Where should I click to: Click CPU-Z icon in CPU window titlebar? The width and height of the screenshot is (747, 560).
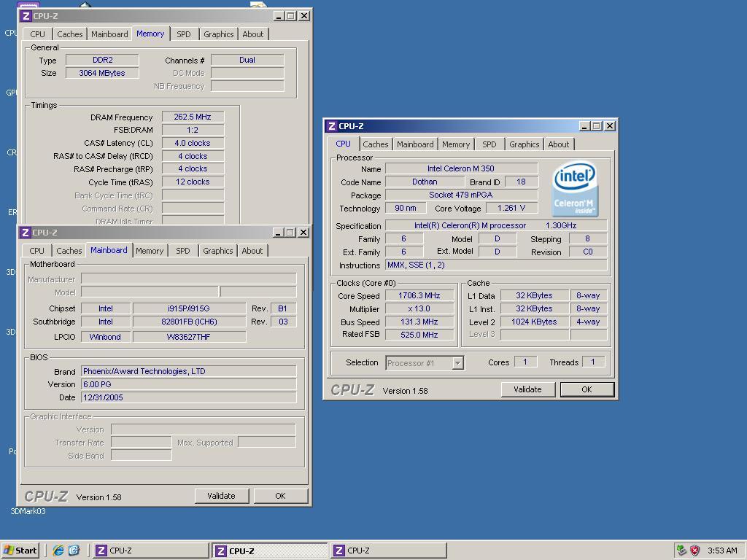tap(332, 126)
